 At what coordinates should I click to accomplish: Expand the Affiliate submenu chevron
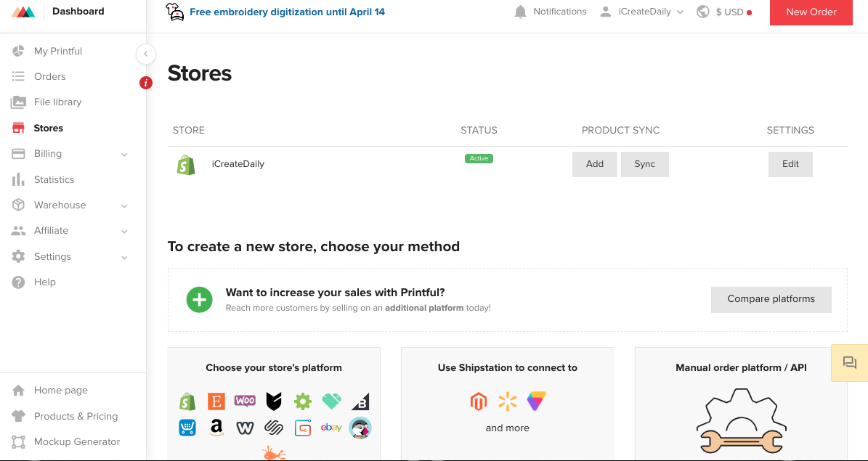124,232
